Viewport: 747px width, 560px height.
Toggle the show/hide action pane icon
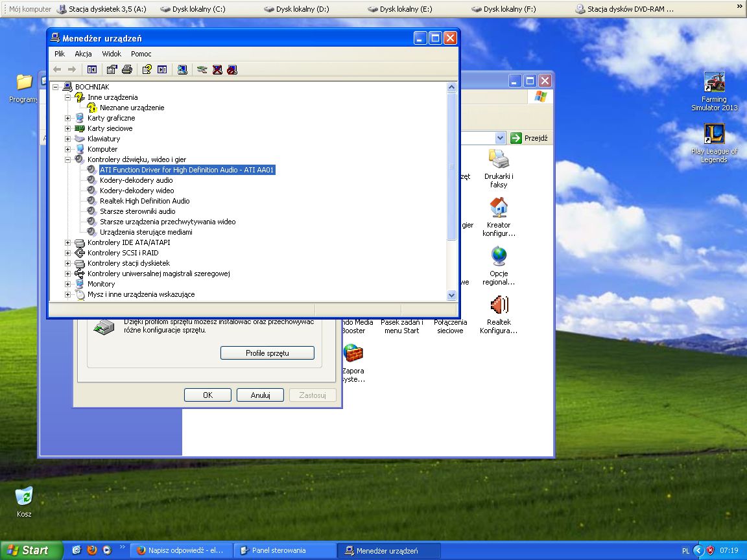coord(162,69)
